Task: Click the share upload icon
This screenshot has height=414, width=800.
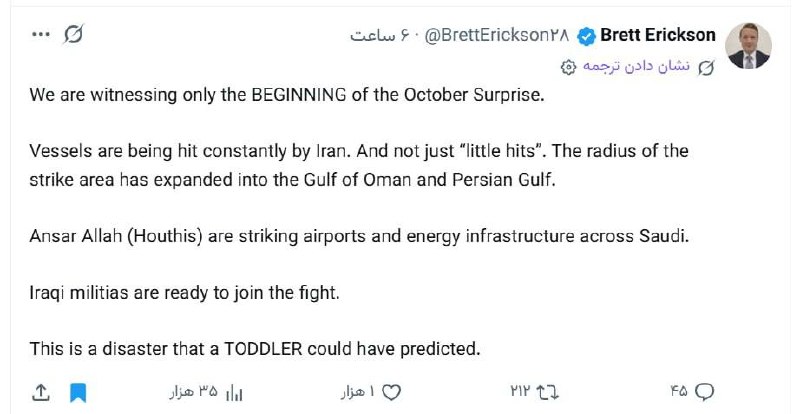Action: click(41, 392)
